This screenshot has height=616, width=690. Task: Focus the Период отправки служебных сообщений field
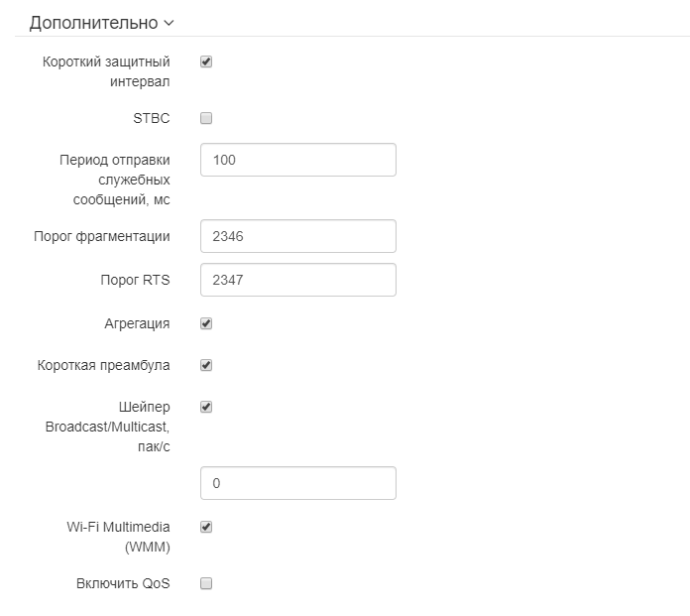(x=297, y=160)
